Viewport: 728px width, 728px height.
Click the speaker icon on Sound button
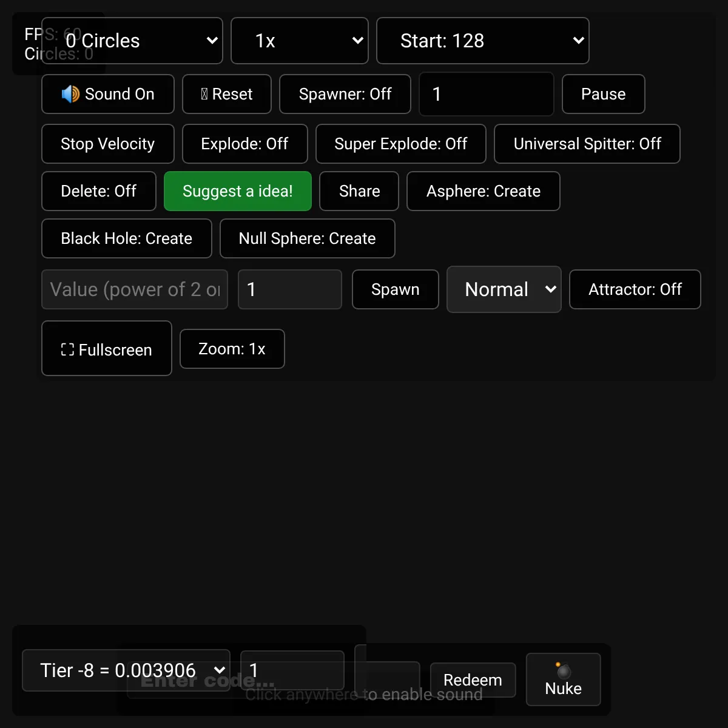click(70, 94)
